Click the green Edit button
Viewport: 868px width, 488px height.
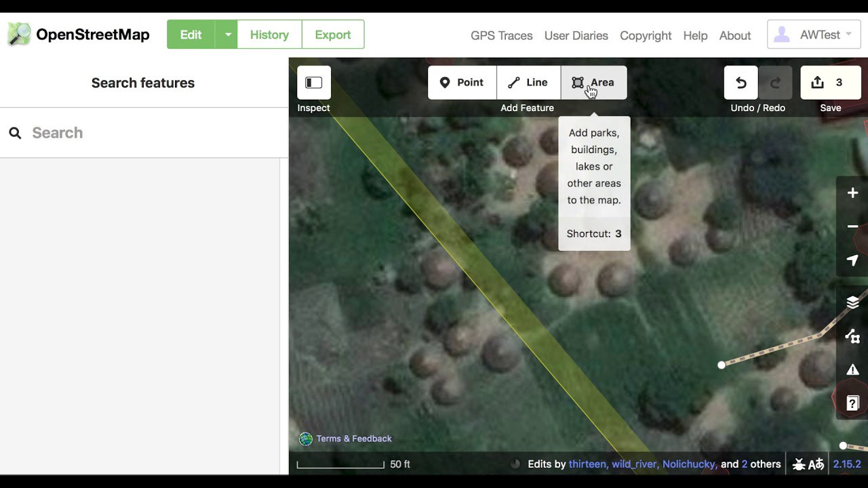(x=191, y=35)
